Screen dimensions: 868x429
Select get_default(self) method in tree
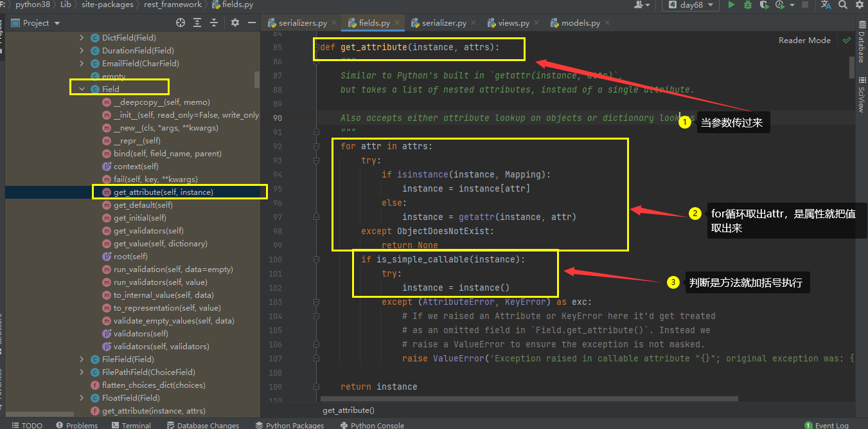point(143,205)
